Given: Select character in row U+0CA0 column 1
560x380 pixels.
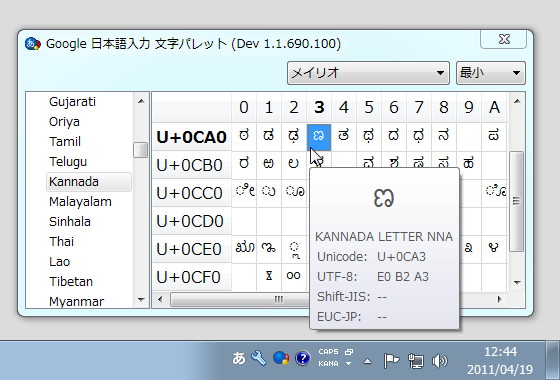Looking at the screenshot, I should click(269, 137).
